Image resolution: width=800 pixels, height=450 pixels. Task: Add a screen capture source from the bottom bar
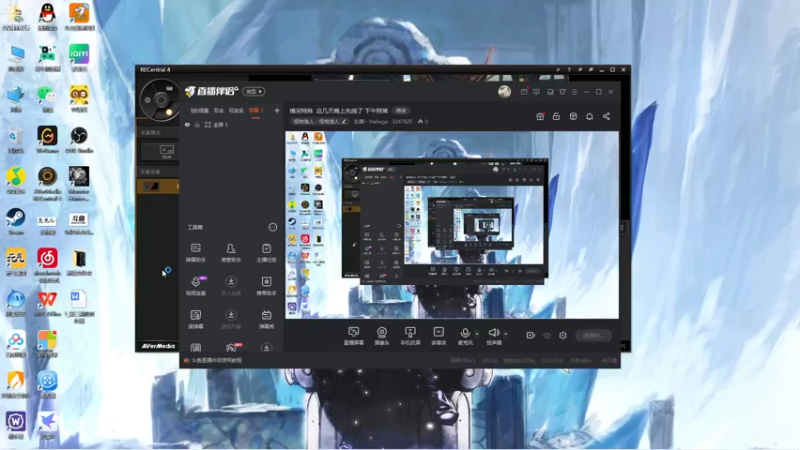[x=354, y=336]
